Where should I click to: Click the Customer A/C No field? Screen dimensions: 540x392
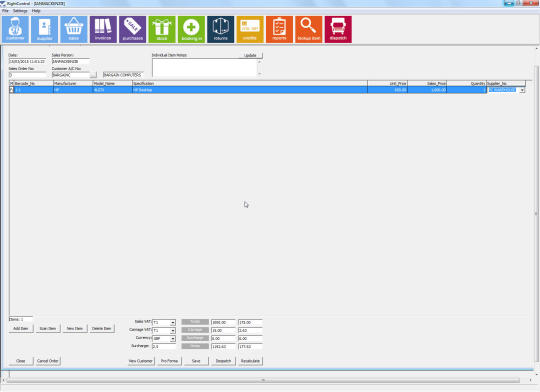click(x=71, y=75)
